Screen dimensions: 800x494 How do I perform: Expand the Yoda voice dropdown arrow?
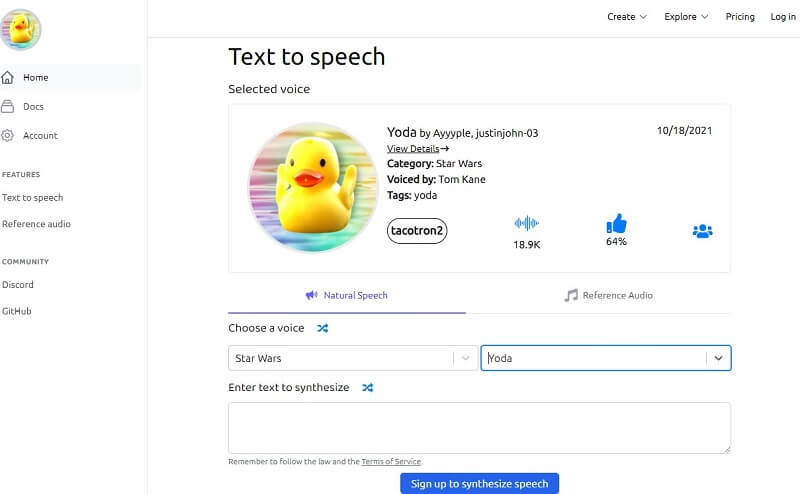coord(718,358)
